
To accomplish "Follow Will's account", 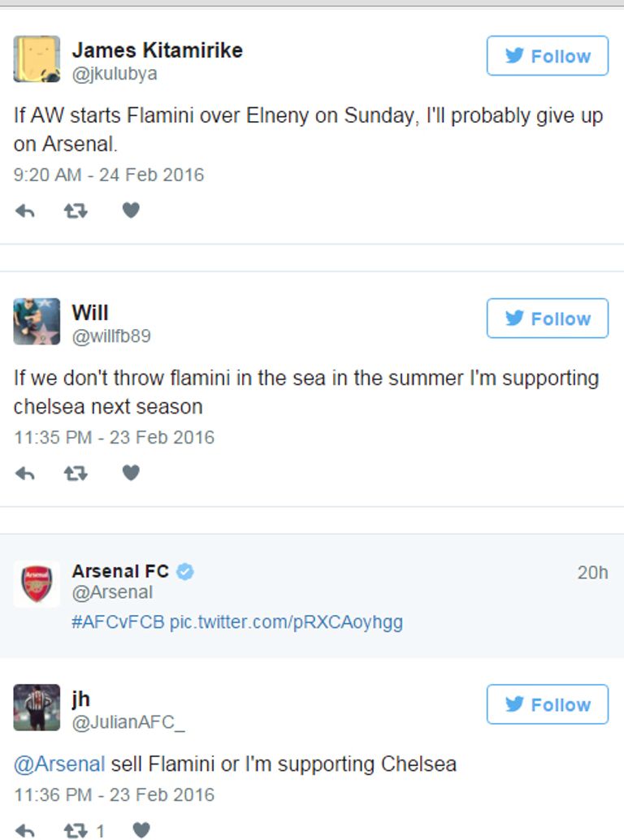I will [x=547, y=318].
